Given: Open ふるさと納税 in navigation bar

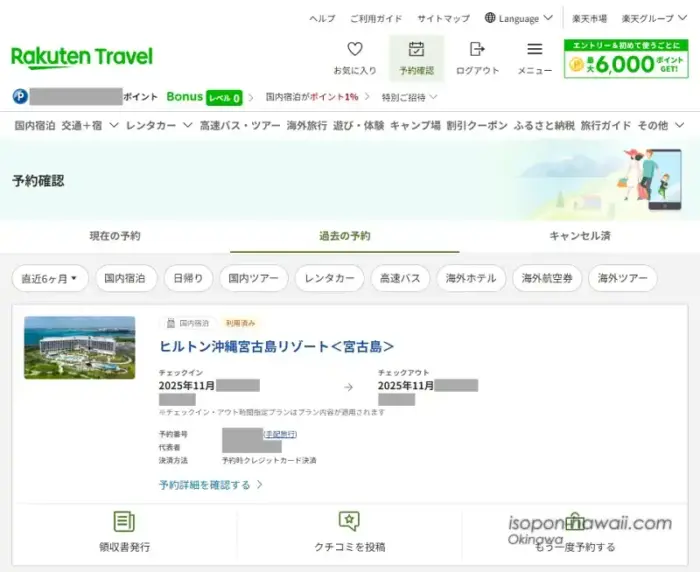Looking at the screenshot, I should pos(544,125).
